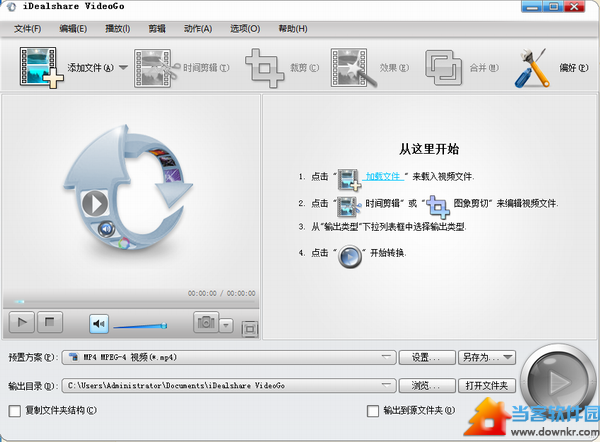Click the 设置... button
Viewport: 600px width, 442px height.
[x=427, y=357]
